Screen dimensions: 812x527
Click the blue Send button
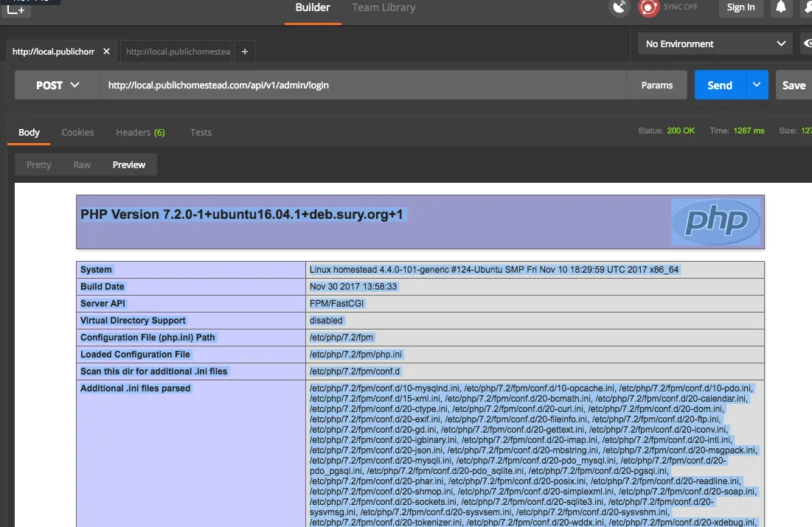pos(720,85)
